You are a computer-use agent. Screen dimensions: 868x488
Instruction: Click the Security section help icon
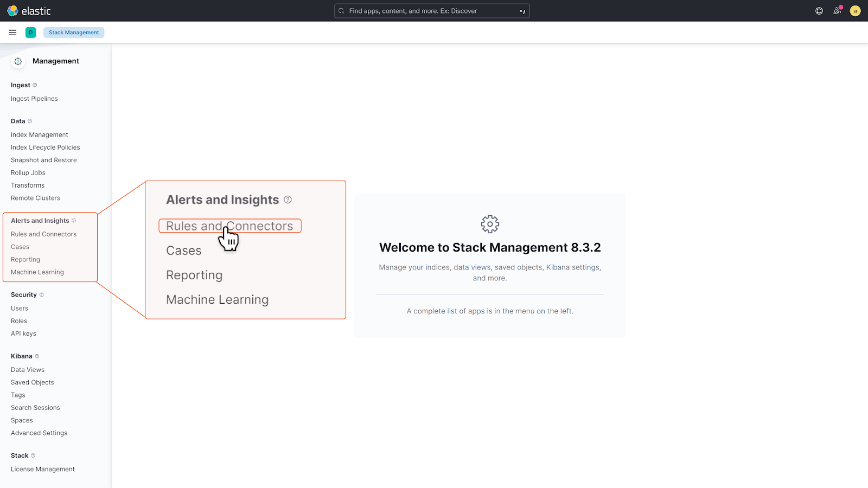42,295
